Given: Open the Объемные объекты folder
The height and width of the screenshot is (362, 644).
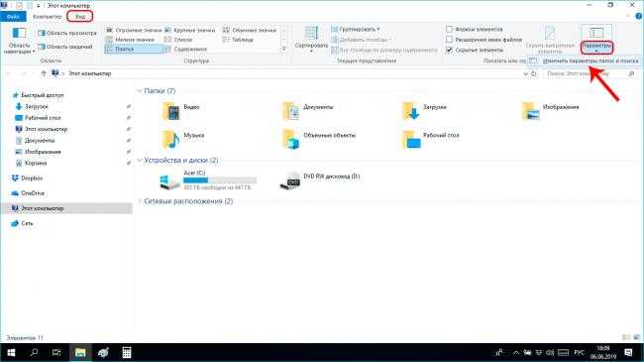Looking at the screenshot, I should coord(319,139).
